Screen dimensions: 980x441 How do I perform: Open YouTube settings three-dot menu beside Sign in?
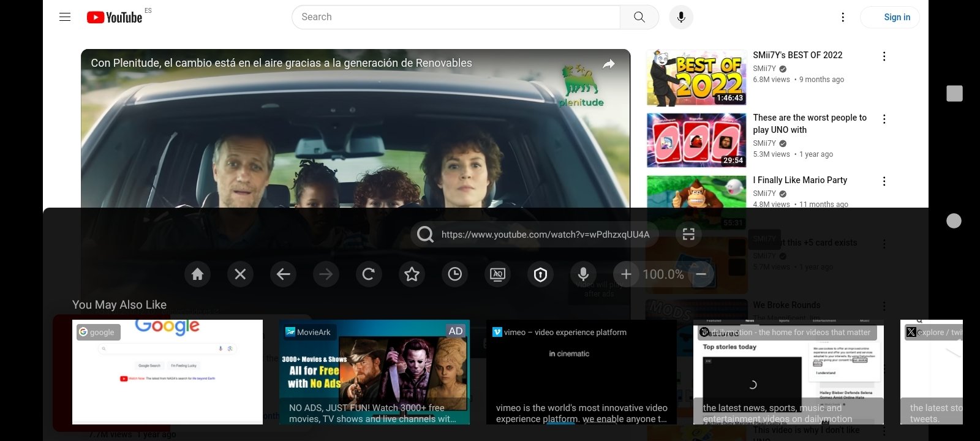(x=843, y=17)
